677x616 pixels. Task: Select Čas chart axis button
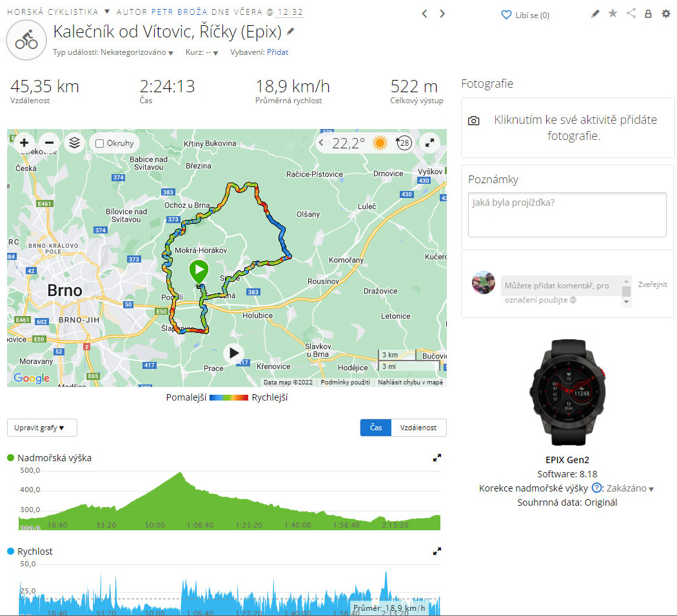[x=376, y=428]
